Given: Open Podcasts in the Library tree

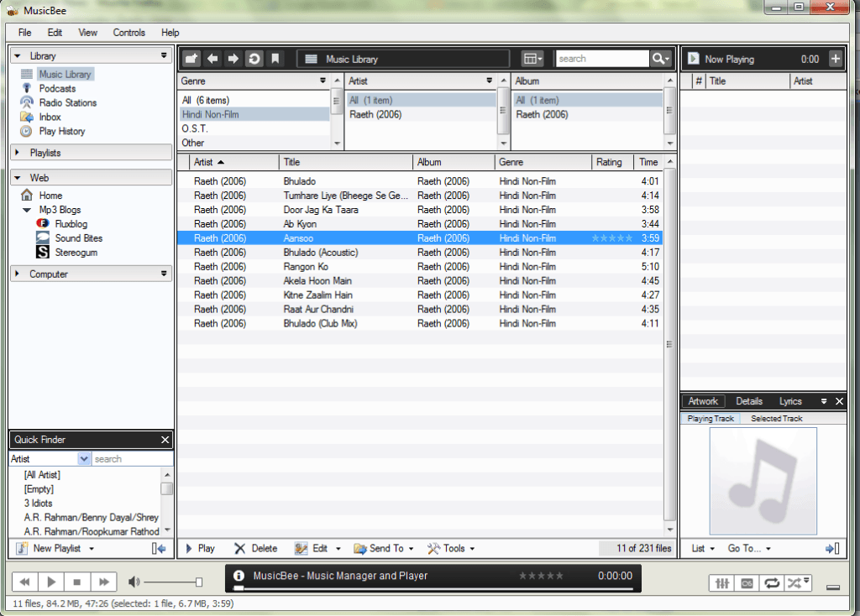Looking at the screenshot, I should point(57,88).
